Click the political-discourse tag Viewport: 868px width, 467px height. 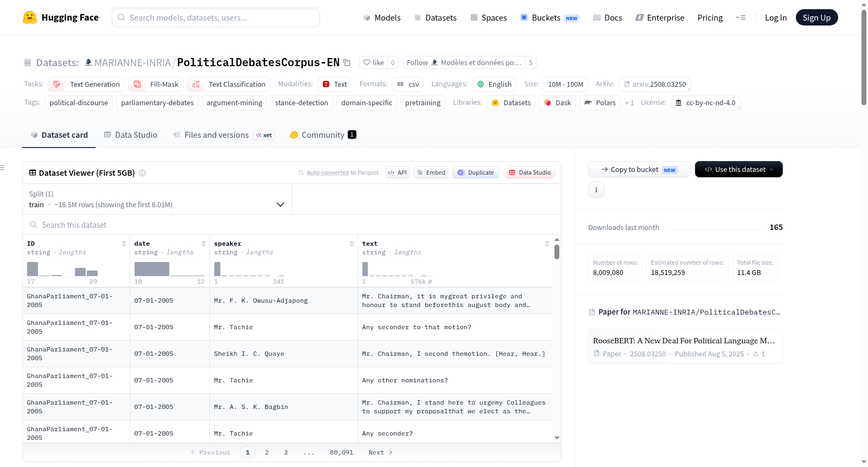pyautogui.click(x=79, y=103)
